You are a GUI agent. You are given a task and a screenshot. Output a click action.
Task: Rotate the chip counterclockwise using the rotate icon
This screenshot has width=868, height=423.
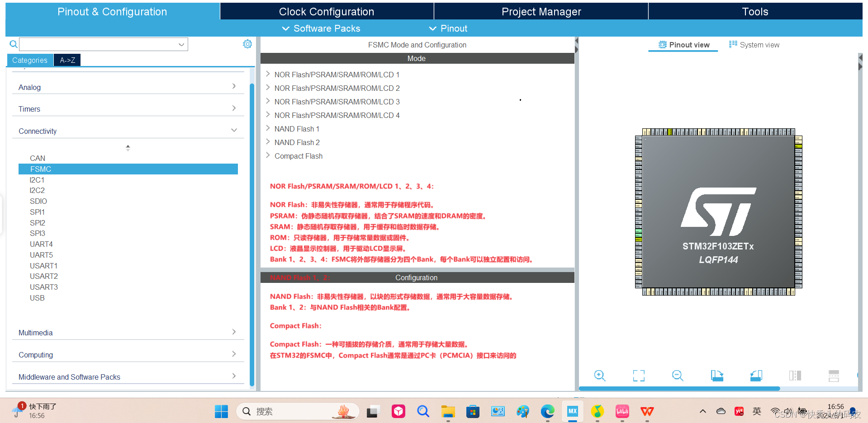click(756, 376)
